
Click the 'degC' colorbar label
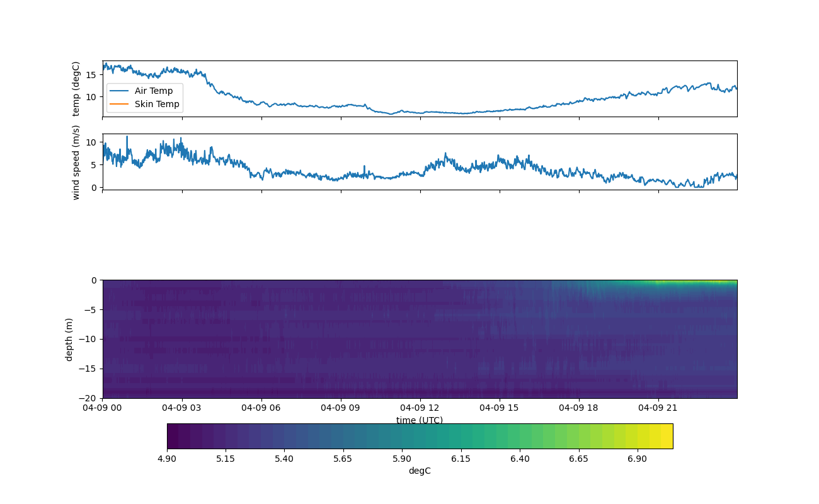pyautogui.click(x=420, y=471)
